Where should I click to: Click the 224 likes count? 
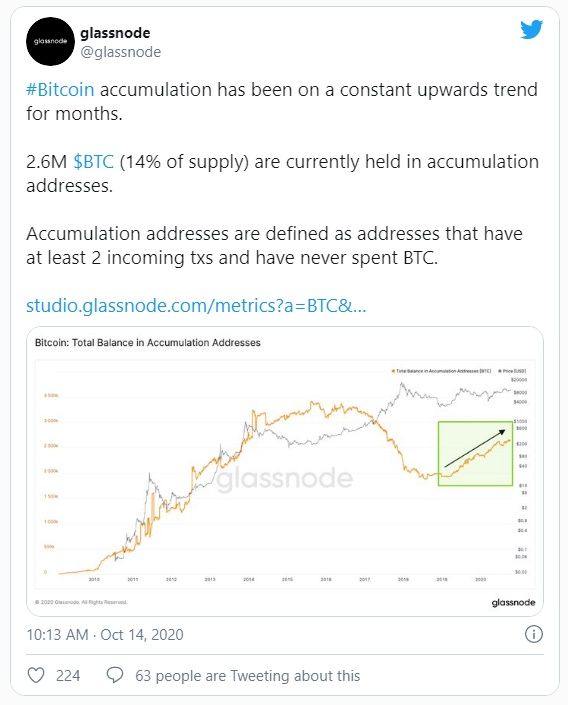[68, 676]
